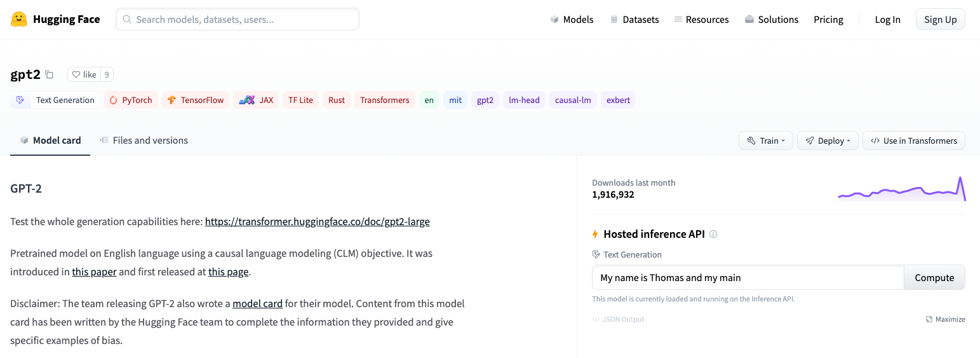Click the downloads number 1,916,932

coord(613,195)
